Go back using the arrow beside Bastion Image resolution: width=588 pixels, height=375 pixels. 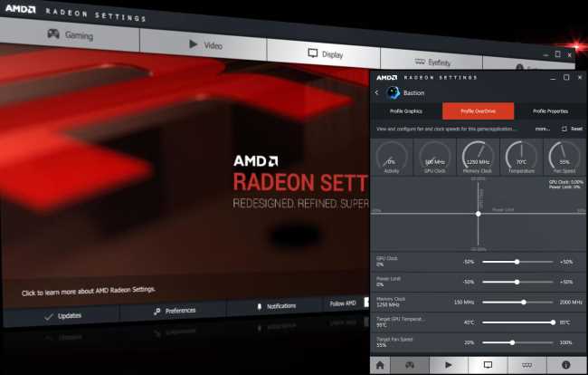pyautogui.click(x=376, y=92)
